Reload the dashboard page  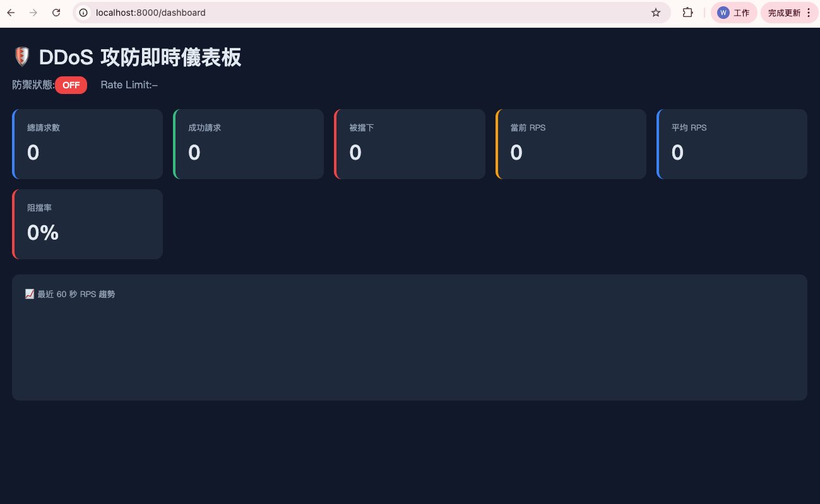(56, 13)
